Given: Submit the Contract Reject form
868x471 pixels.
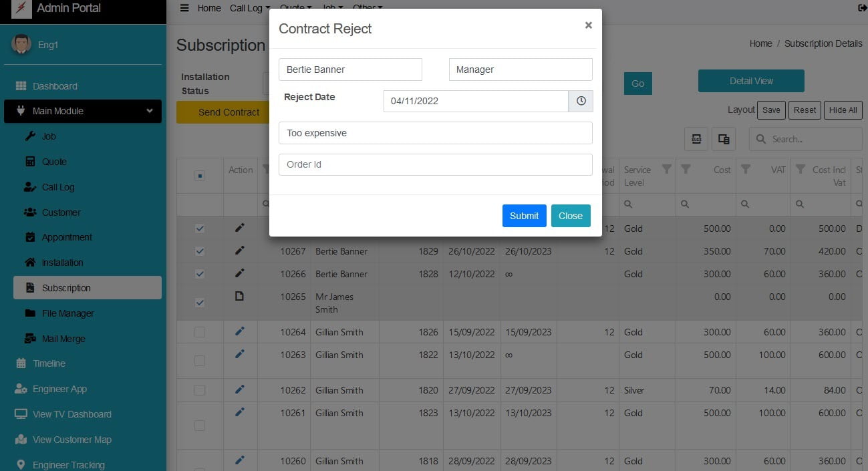Looking at the screenshot, I should pos(524,216).
